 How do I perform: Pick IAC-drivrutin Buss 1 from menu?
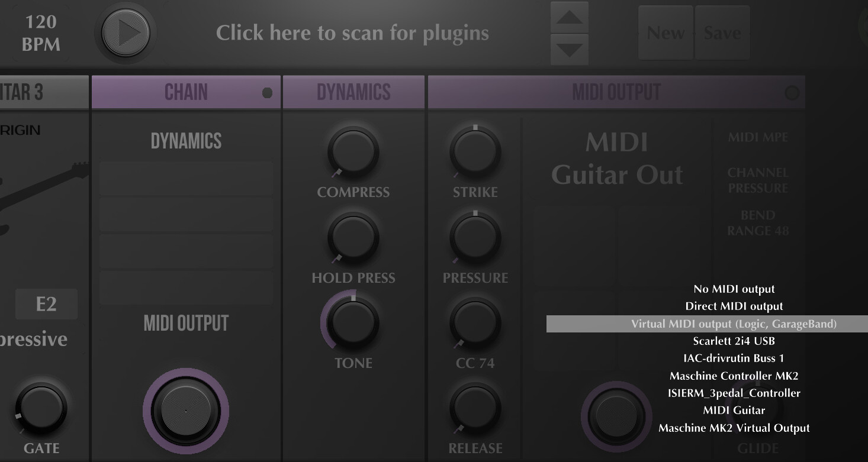click(x=734, y=358)
